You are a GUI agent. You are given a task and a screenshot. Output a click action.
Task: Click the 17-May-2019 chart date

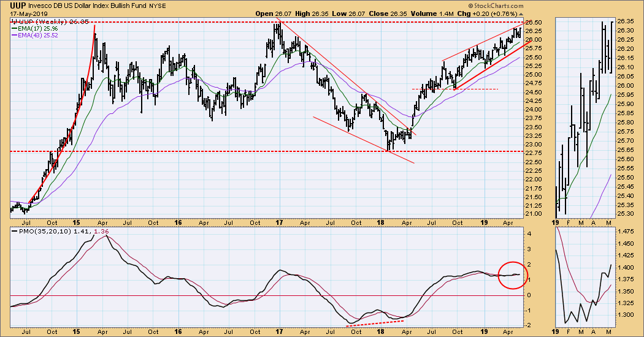29,13
